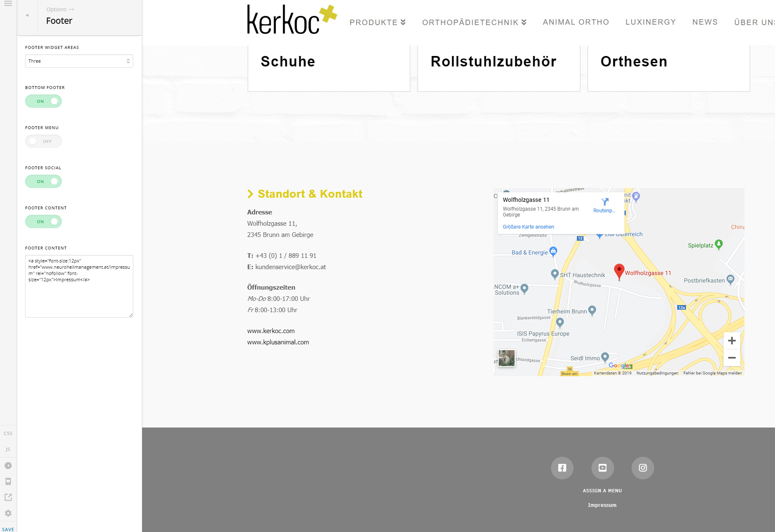The height and width of the screenshot is (532, 775).
Task: Toggle the Footer Social switch
Action: click(x=43, y=181)
